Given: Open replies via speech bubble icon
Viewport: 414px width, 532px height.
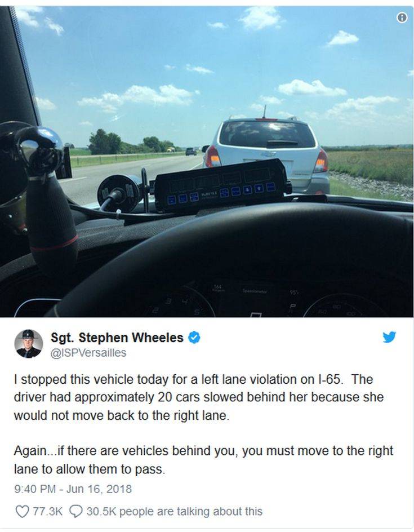Looking at the screenshot, I should point(75,512).
